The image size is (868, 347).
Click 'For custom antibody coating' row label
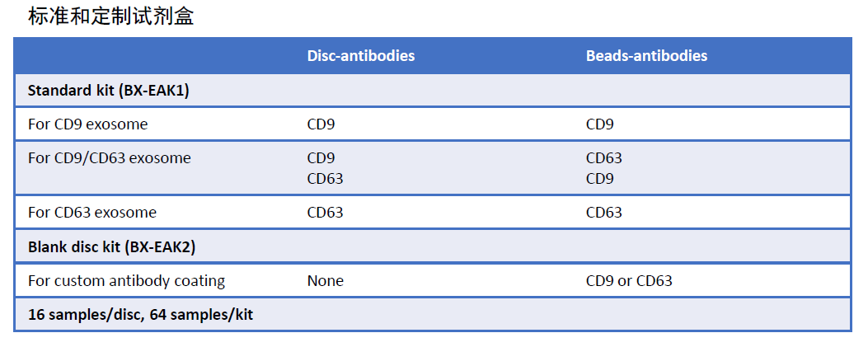(126, 281)
